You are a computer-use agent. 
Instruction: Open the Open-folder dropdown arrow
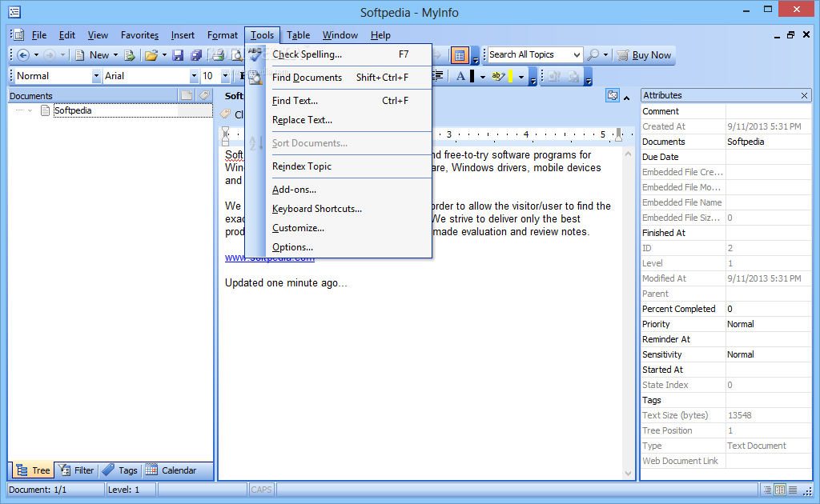(x=164, y=55)
